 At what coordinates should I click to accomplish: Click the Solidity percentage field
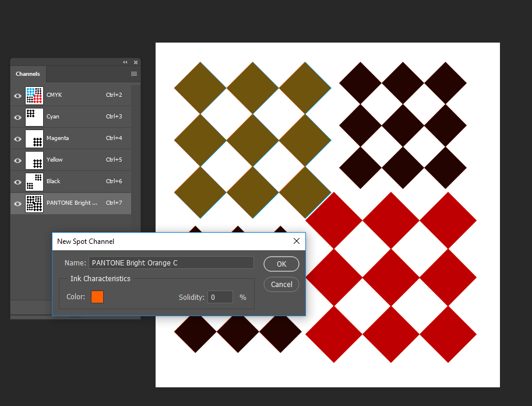coord(220,297)
